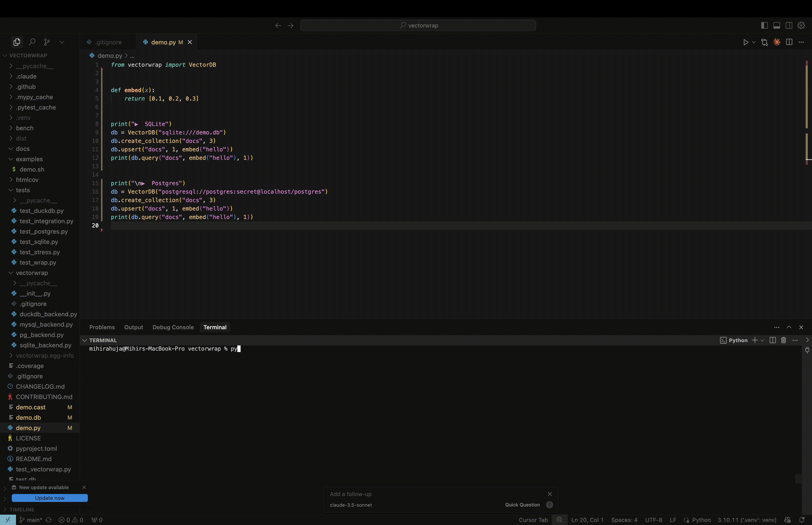Close the demo.py editor tab

tap(190, 42)
